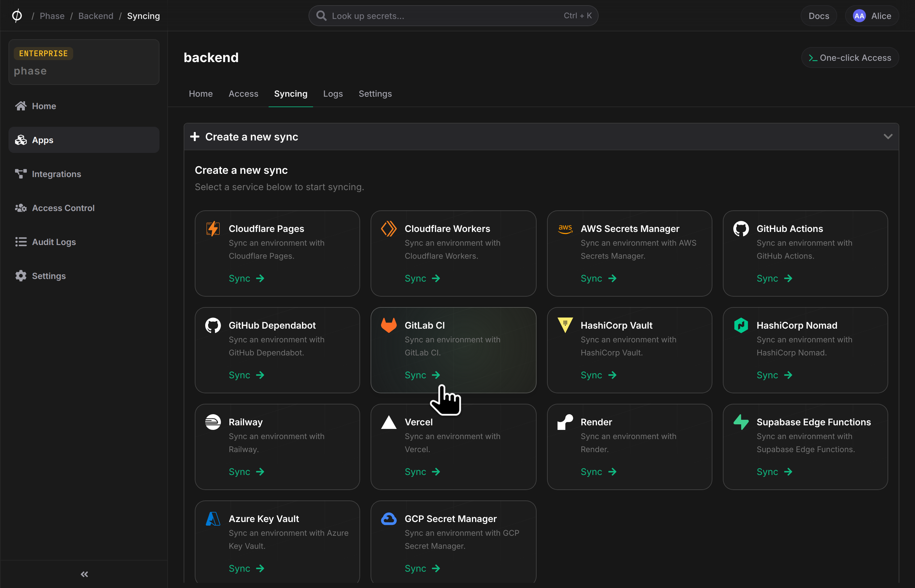Click Sync under Supabase Edge Functions

click(774, 472)
